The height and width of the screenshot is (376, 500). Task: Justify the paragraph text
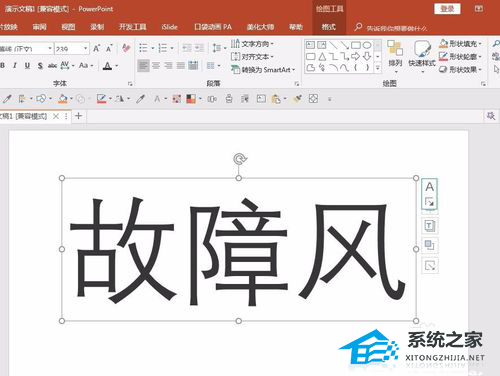click(x=180, y=65)
